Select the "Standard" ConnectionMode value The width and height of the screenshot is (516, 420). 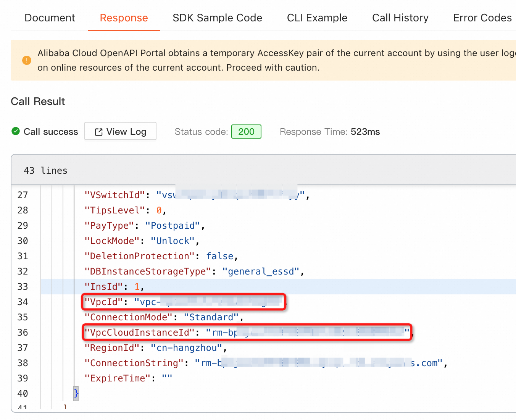(211, 317)
